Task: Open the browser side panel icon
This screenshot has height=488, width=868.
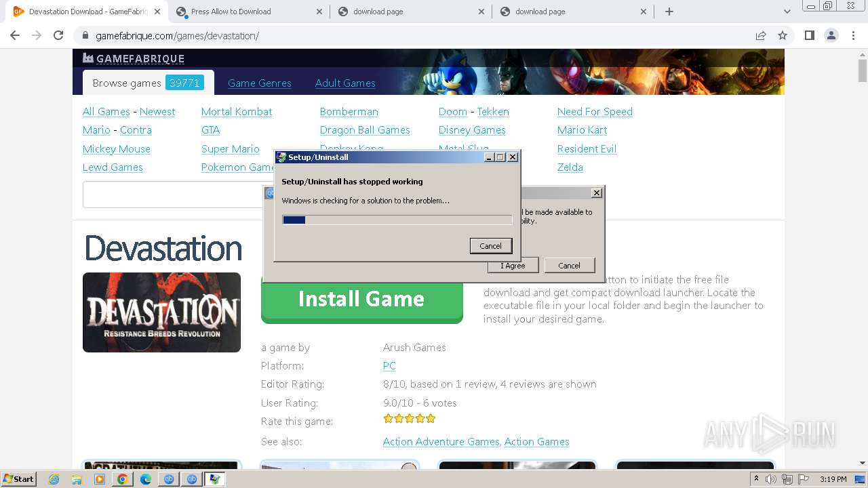Action: [809, 35]
